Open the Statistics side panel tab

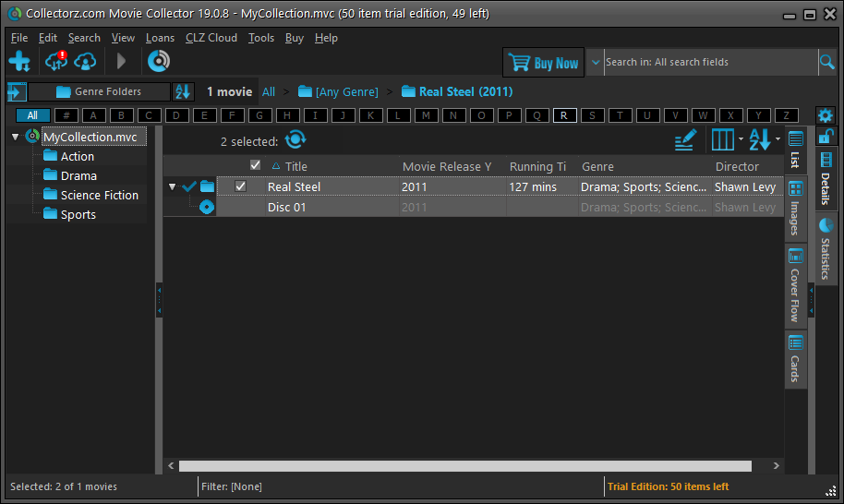tap(826, 248)
